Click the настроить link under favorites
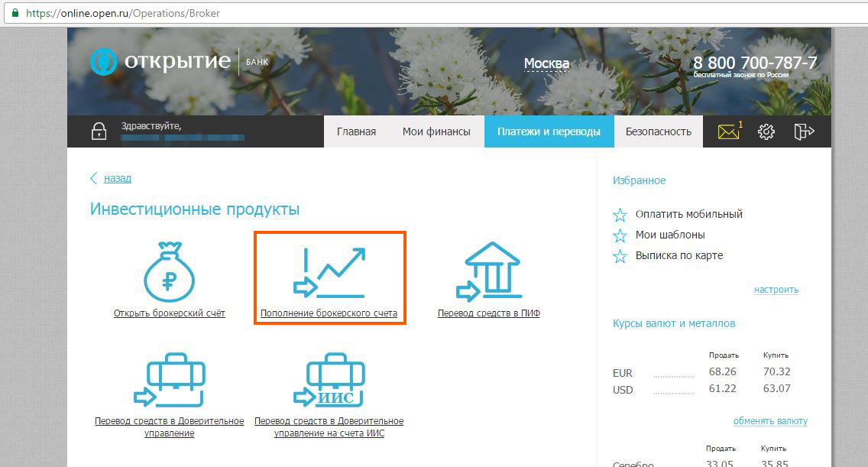The height and width of the screenshot is (467, 868). tap(776, 290)
